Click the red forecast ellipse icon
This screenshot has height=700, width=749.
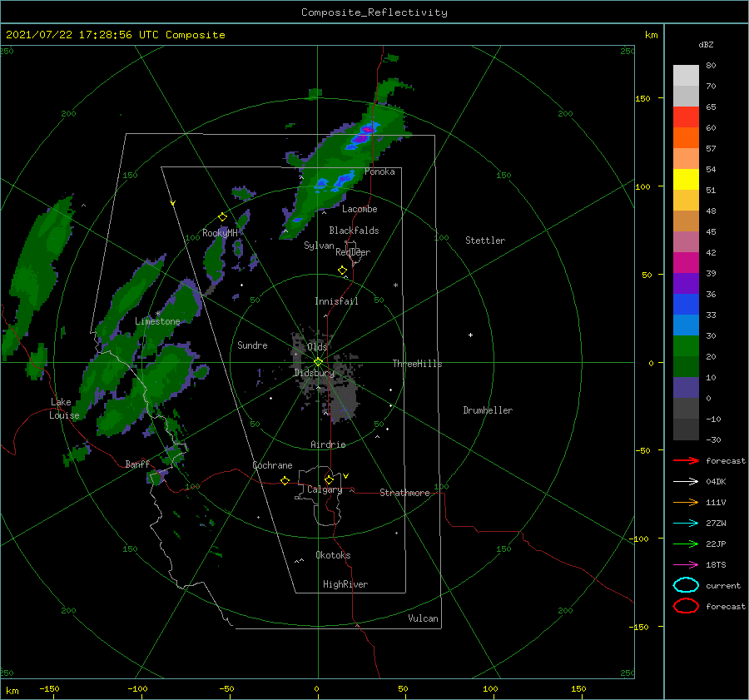point(686,606)
